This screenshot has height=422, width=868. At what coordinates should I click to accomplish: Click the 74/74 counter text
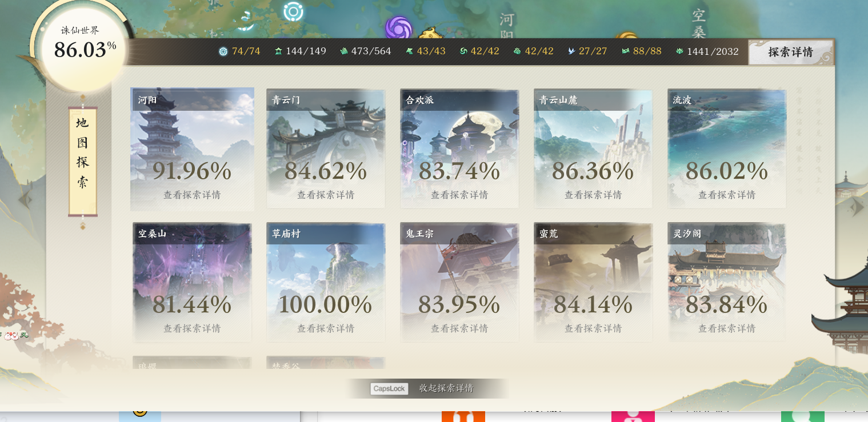pos(246,51)
